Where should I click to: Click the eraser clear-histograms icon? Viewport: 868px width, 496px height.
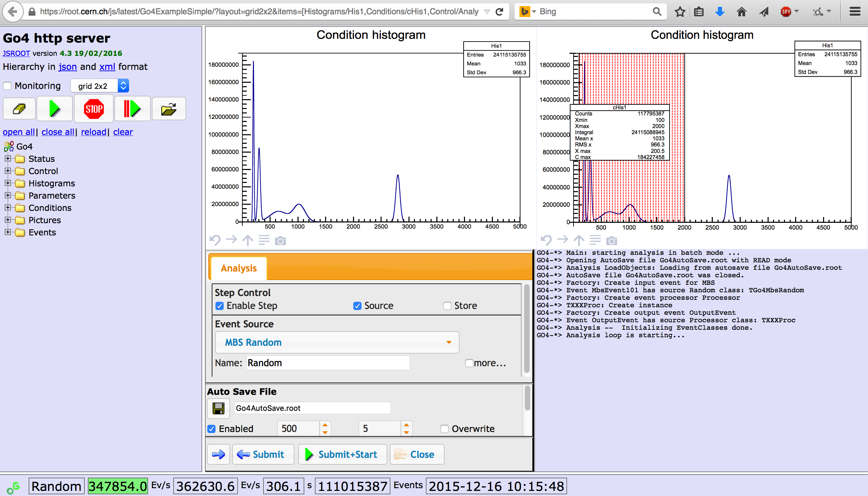[19, 109]
